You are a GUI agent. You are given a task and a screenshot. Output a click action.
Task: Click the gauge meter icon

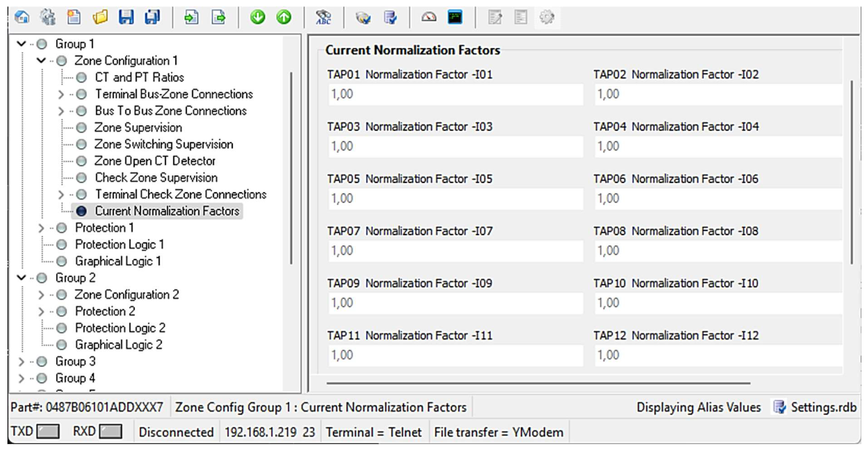[x=429, y=17]
